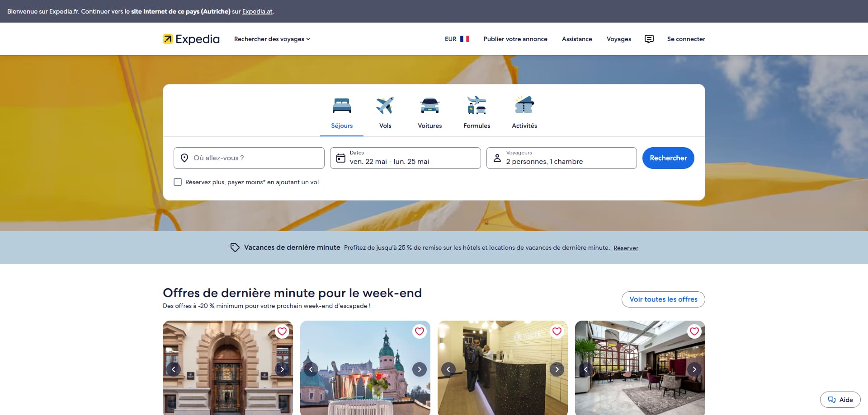Click the location pin icon in destination field
Viewport: 868px width, 415px height.
tap(184, 158)
